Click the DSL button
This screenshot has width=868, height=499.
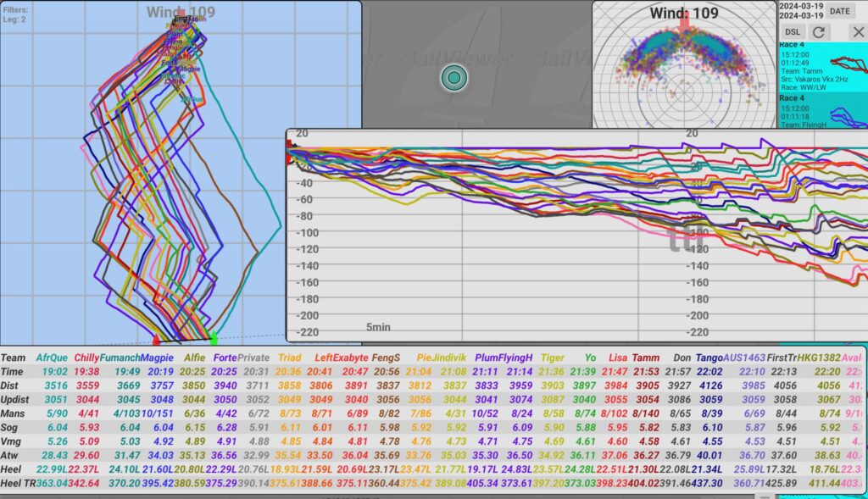(x=793, y=32)
